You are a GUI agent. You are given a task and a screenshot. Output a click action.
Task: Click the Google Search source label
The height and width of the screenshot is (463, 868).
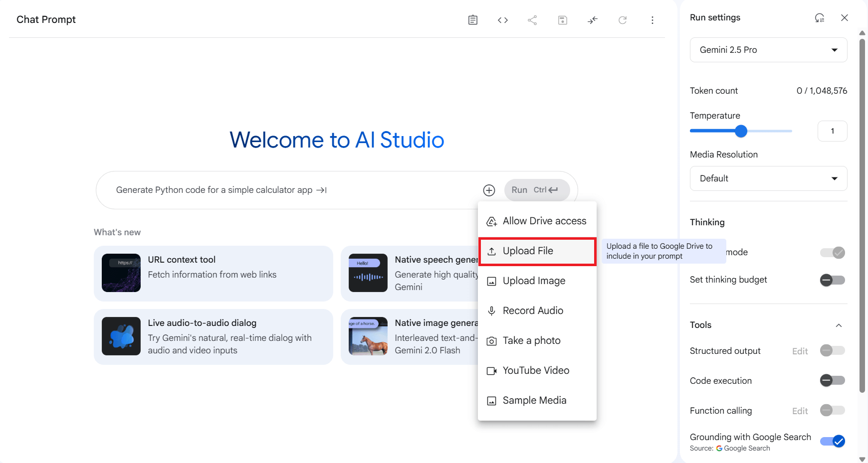tap(743, 449)
